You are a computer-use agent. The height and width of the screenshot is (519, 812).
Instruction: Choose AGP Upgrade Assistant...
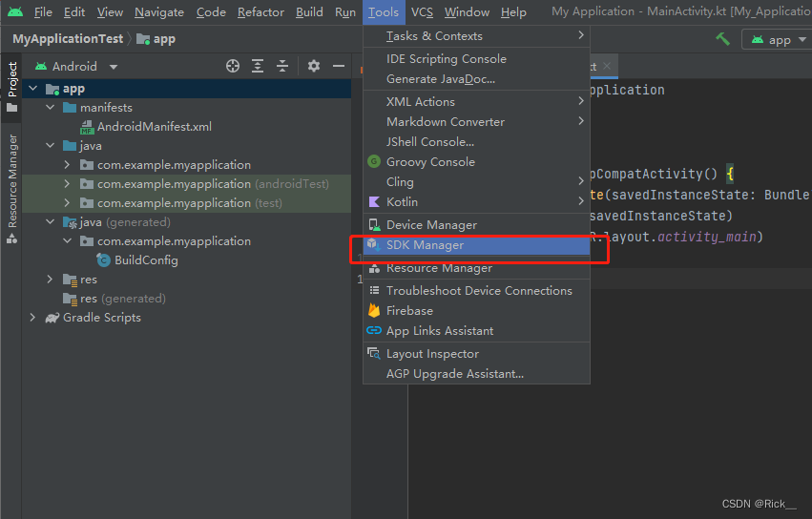pos(476,374)
